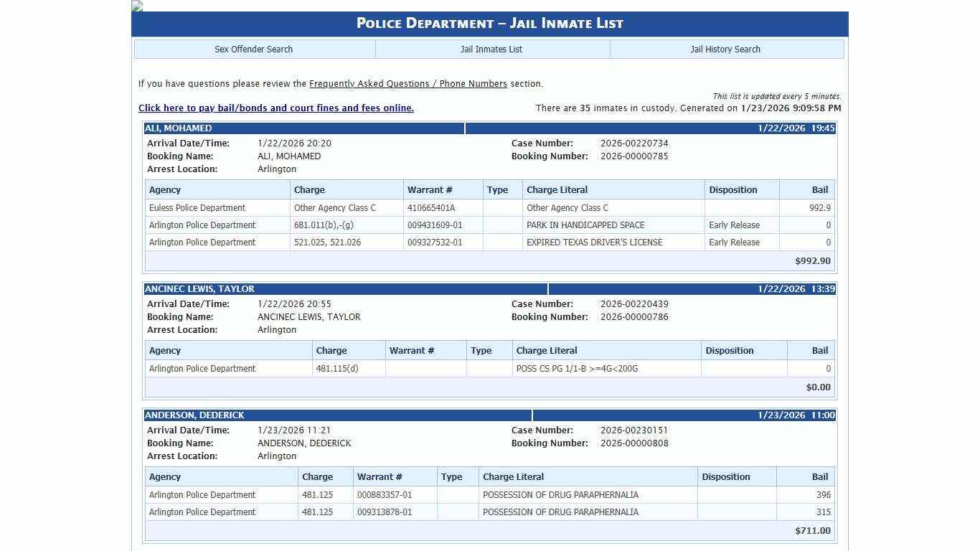This screenshot has width=980, height=551.
Task: Select the ANDERSON, DEDERICK inmate header
Action: click(194, 415)
